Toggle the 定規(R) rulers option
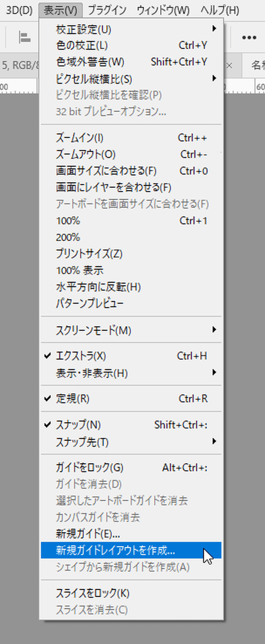The image size is (265, 644). (72, 399)
